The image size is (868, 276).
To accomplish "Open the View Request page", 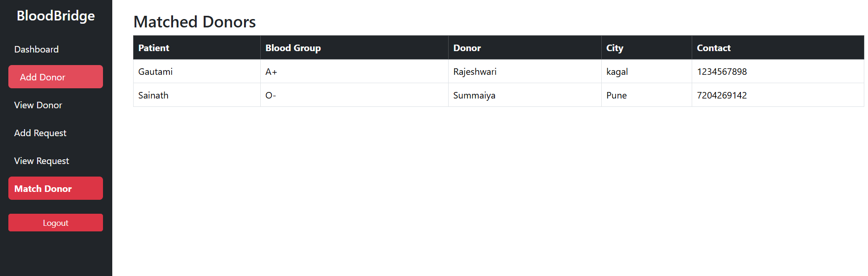I will tap(41, 161).
